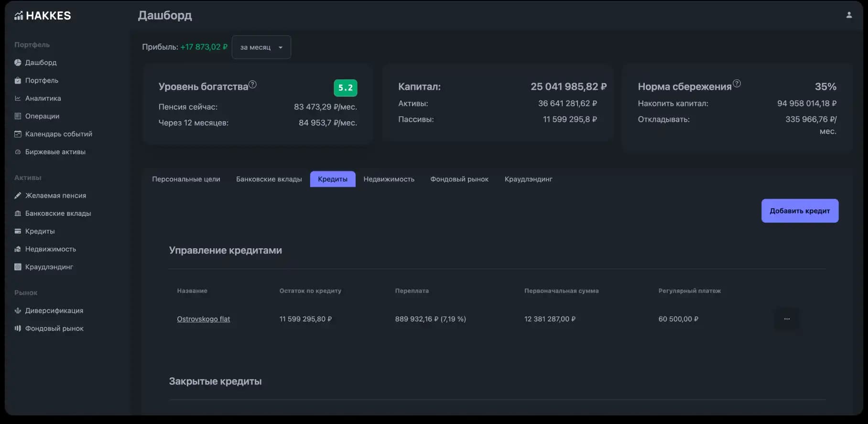Open Портфель sidebar label
The image size is (868, 424).
42,80
